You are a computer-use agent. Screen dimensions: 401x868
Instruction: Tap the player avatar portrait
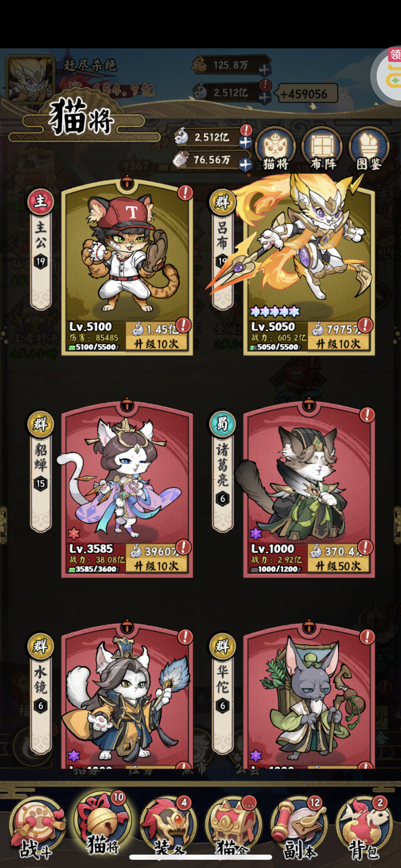pos(31,80)
